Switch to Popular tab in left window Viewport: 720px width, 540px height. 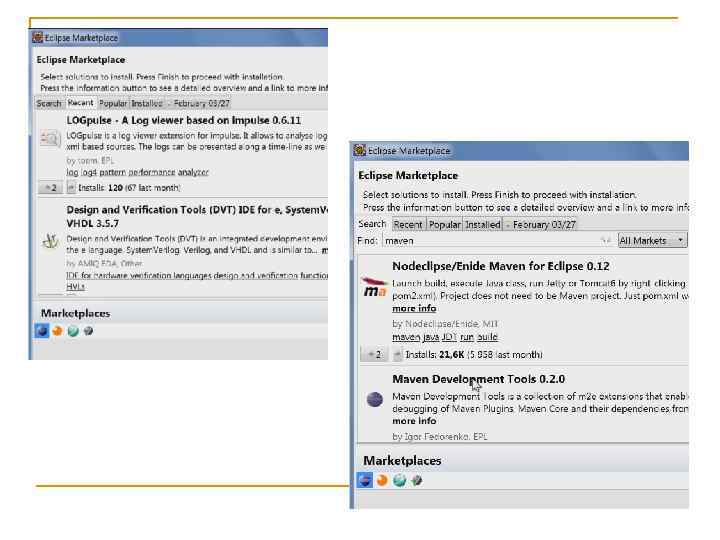pos(113,103)
